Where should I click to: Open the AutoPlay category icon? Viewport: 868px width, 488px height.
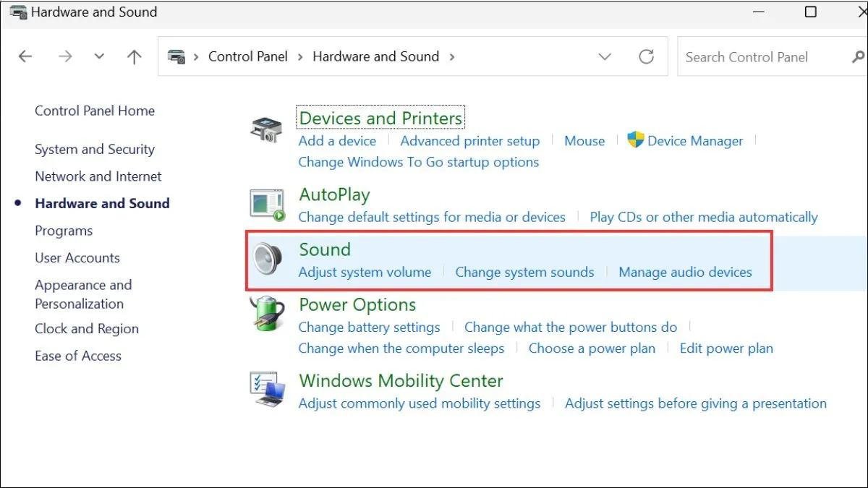click(265, 205)
